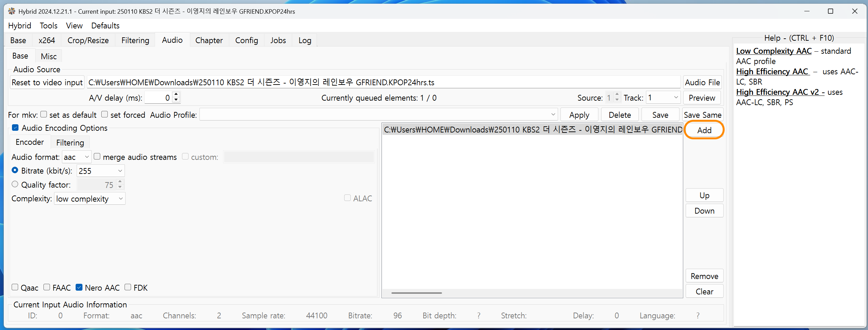Switch to the Log tab
The height and width of the screenshot is (330, 868).
pyautogui.click(x=305, y=40)
